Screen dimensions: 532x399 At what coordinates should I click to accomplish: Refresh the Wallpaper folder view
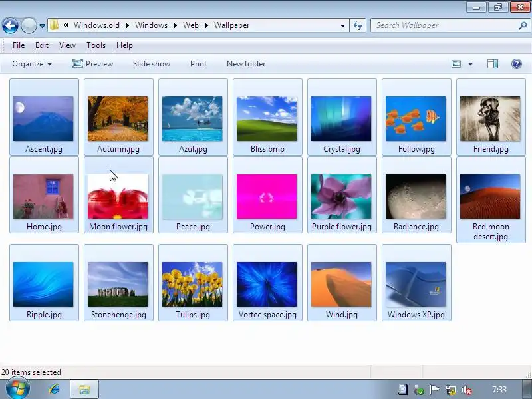358,25
